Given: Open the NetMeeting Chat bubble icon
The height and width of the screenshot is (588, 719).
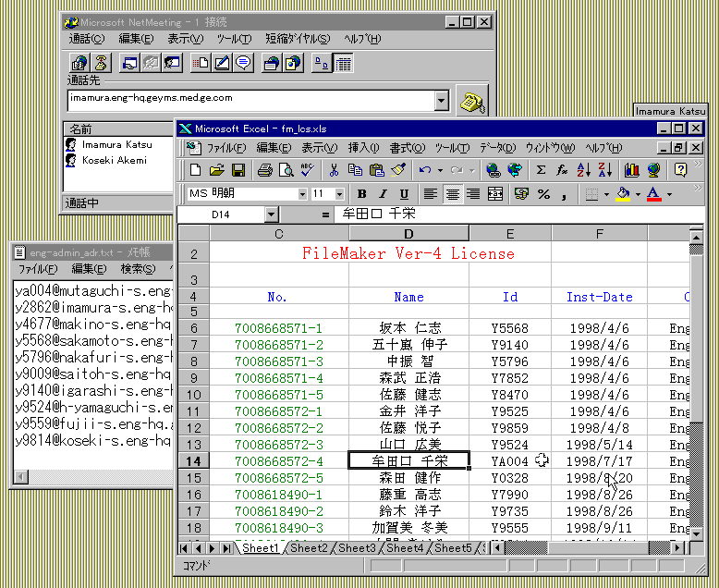Looking at the screenshot, I should (243, 63).
